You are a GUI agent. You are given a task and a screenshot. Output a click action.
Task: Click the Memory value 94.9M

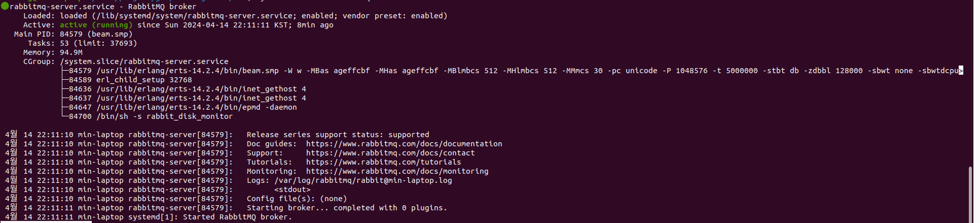point(71,52)
